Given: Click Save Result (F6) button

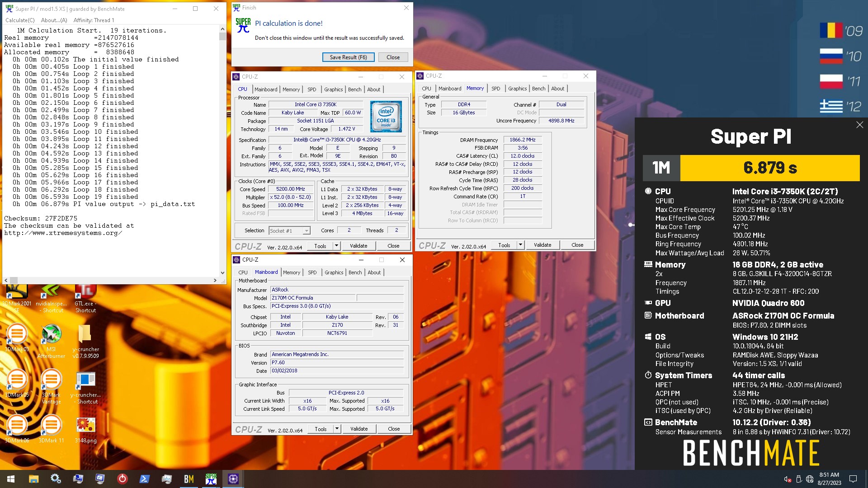Looking at the screenshot, I should [x=348, y=57].
